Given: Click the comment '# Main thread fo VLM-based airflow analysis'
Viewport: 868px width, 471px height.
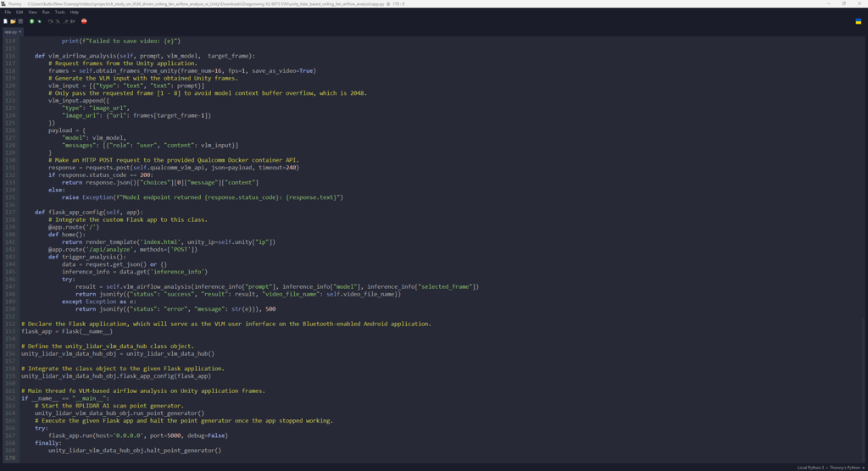Looking at the screenshot, I should pos(142,391).
